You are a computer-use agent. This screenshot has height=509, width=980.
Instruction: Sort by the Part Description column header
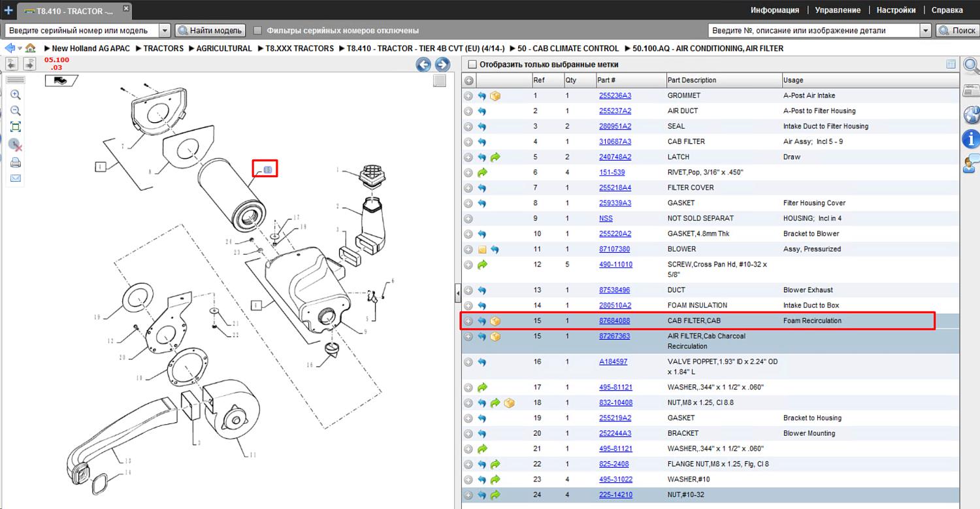tap(723, 80)
